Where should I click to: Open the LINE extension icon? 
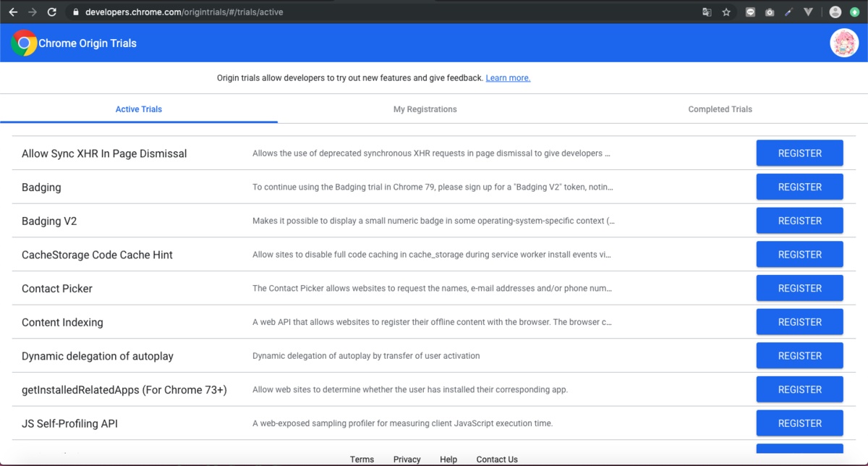coord(750,12)
